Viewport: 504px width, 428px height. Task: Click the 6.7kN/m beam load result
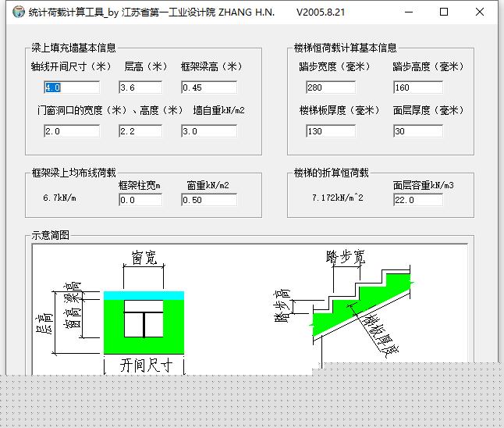coord(60,198)
